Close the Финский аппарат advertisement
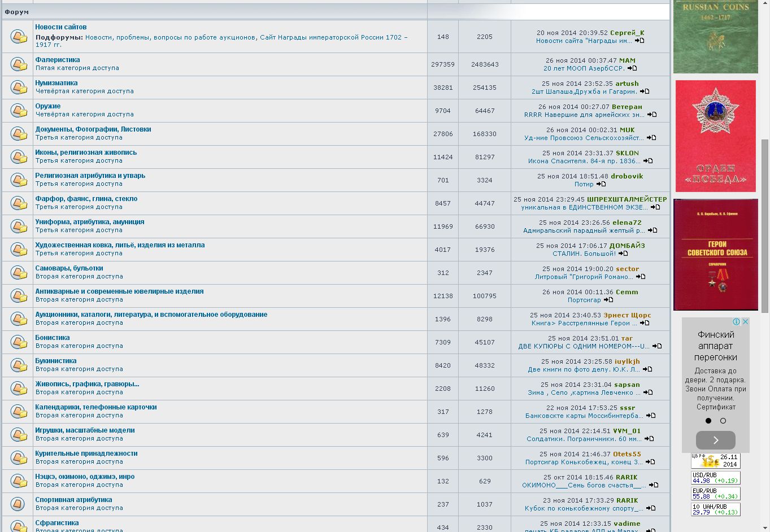Viewport: 770px width, 532px height. (745, 321)
